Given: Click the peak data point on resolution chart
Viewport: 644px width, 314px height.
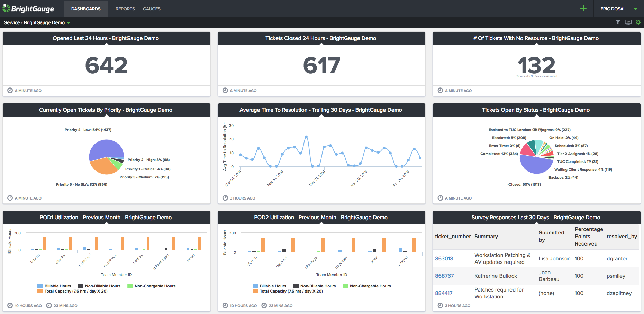Looking at the screenshot, I should [306, 137].
